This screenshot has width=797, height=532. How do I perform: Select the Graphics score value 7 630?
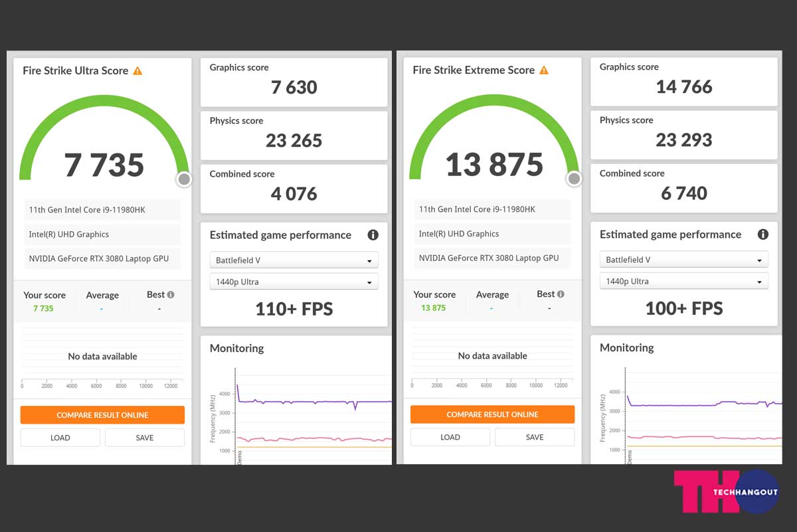pyautogui.click(x=294, y=87)
